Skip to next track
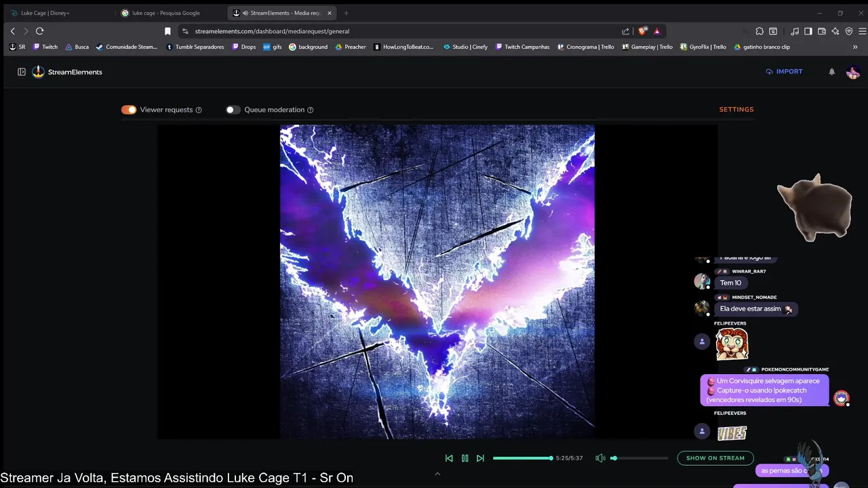The height and width of the screenshot is (488, 868). click(480, 458)
